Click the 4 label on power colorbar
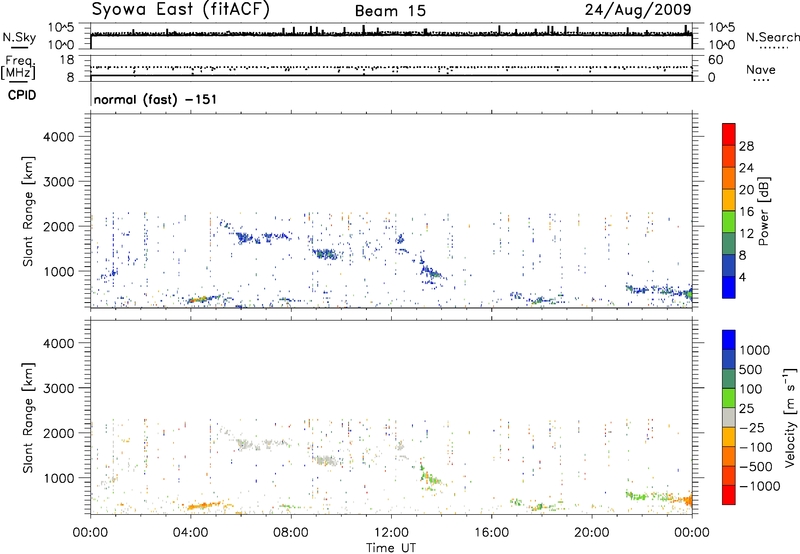Viewport: 800px width, 554px height. (743, 277)
